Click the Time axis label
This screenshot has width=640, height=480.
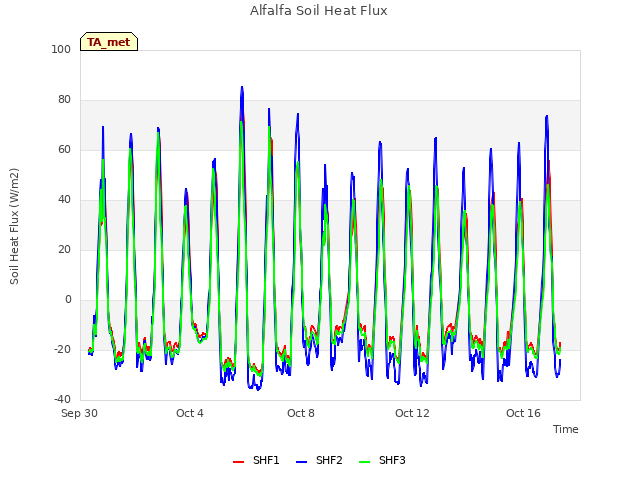point(565,429)
